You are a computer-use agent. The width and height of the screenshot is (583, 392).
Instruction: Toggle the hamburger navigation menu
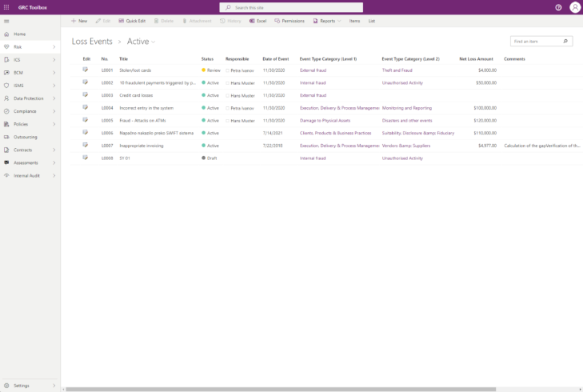pos(6,21)
